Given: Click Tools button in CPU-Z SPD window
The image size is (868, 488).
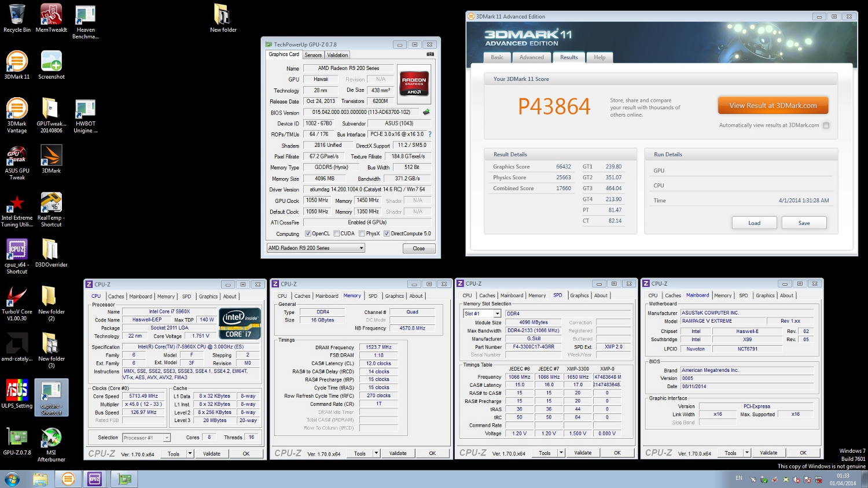Looking at the screenshot, I should coord(545,453).
